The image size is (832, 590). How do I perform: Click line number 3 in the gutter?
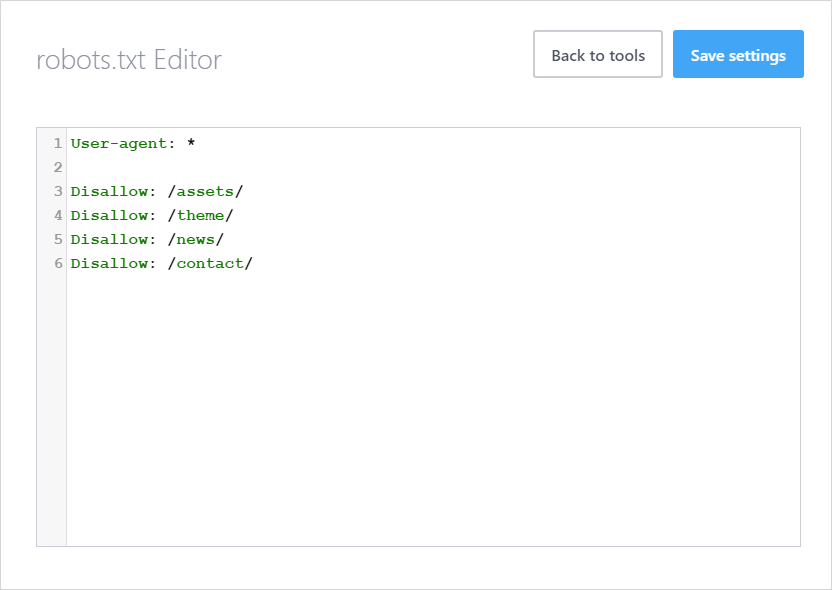click(57, 191)
